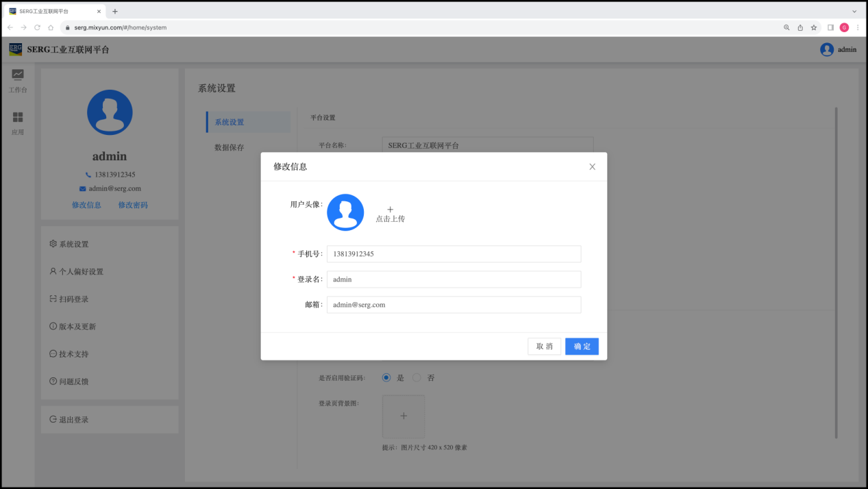The image size is (868, 489).
Task: Click the plus upload avatar icon (点击上传)
Action: coord(390,210)
